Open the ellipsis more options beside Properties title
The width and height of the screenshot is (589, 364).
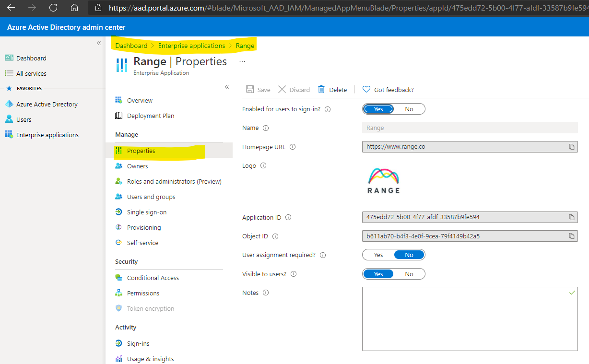click(242, 61)
